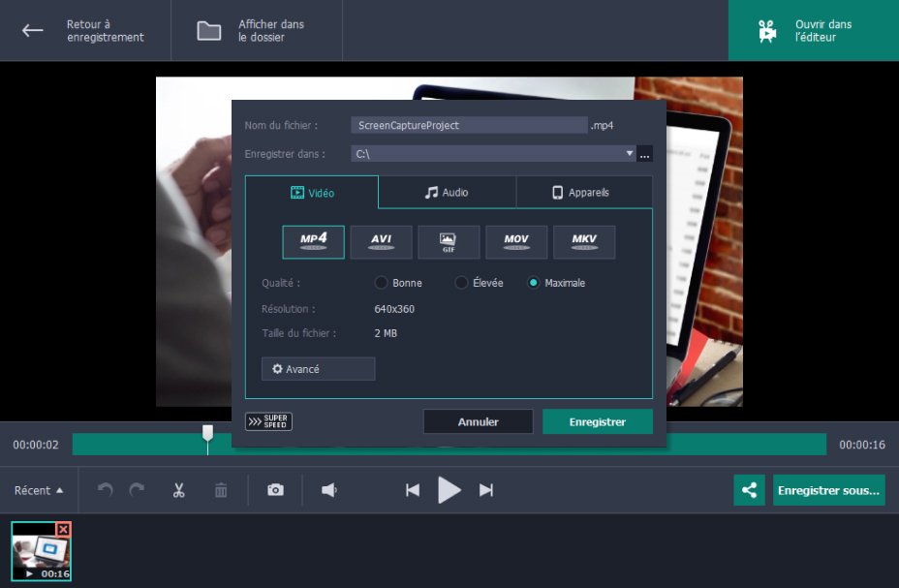Select the GIF format icon

tap(449, 242)
